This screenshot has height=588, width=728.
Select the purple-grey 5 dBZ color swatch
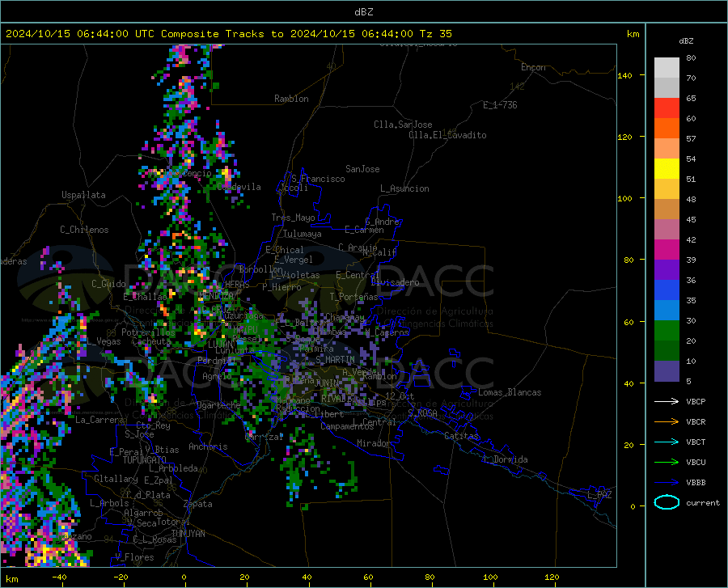click(667, 371)
